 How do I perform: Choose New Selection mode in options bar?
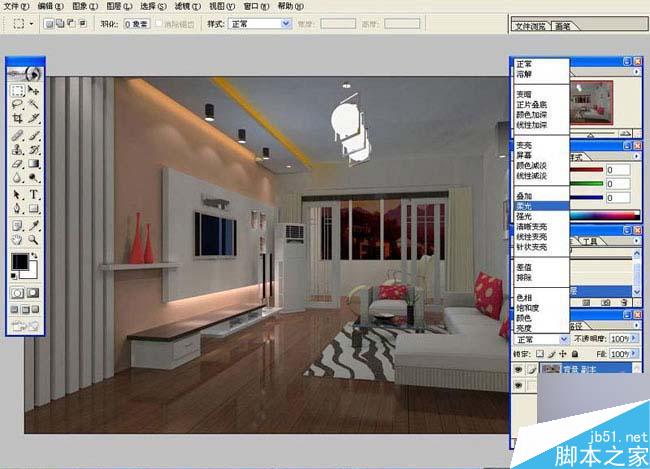pyautogui.click(x=49, y=24)
